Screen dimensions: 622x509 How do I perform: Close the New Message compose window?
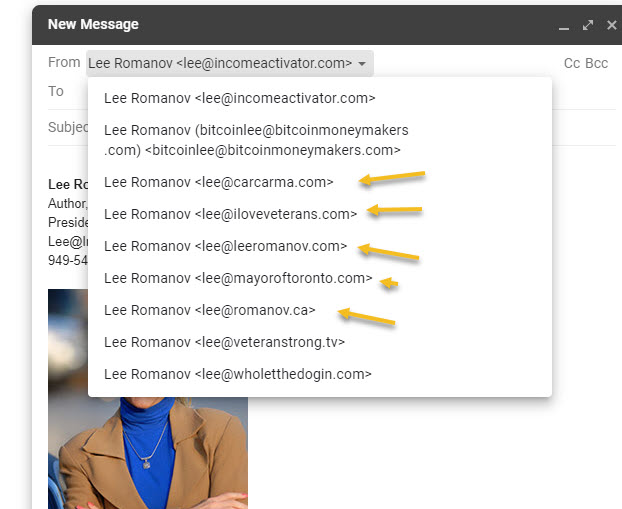tap(612, 25)
